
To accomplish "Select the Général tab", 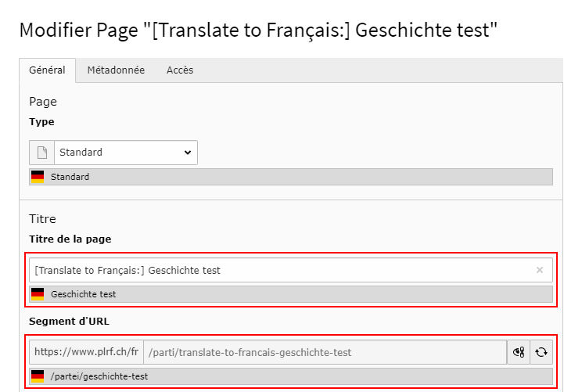I will pos(47,70).
